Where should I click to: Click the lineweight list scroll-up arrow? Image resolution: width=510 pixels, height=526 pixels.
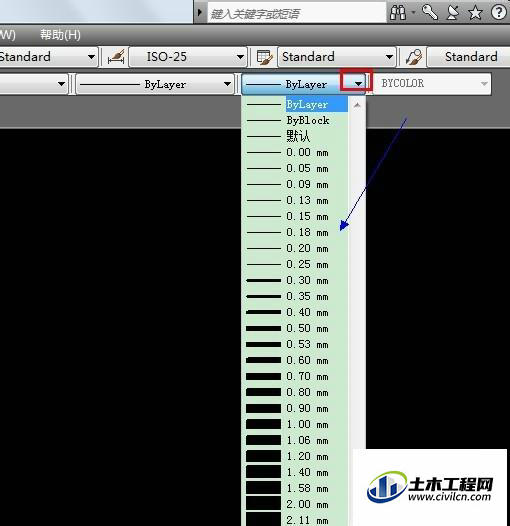pos(357,105)
